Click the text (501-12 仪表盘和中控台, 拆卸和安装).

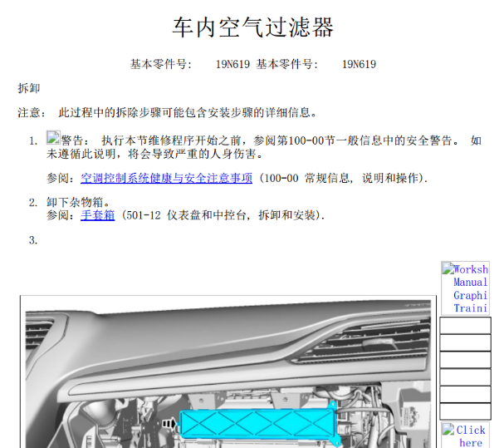click(223, 215)
